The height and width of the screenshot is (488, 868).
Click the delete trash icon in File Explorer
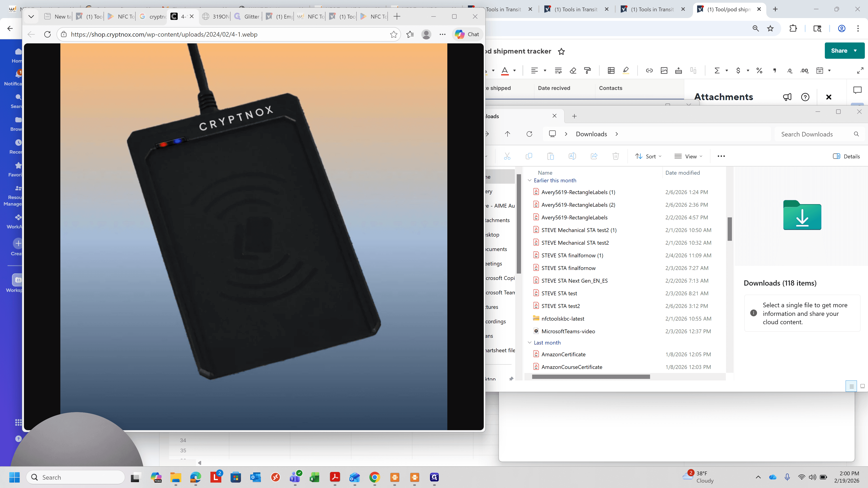coord(616,156)
